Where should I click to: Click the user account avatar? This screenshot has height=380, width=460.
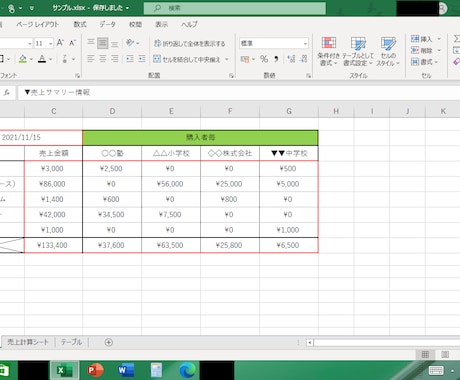pos(442,8)
